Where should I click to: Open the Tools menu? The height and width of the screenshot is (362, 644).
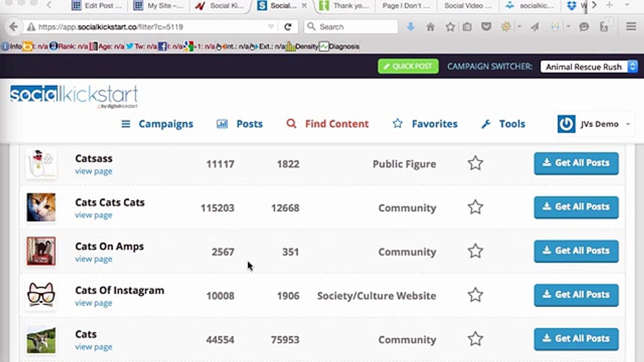pyautogui.click(x=503, y=124)
